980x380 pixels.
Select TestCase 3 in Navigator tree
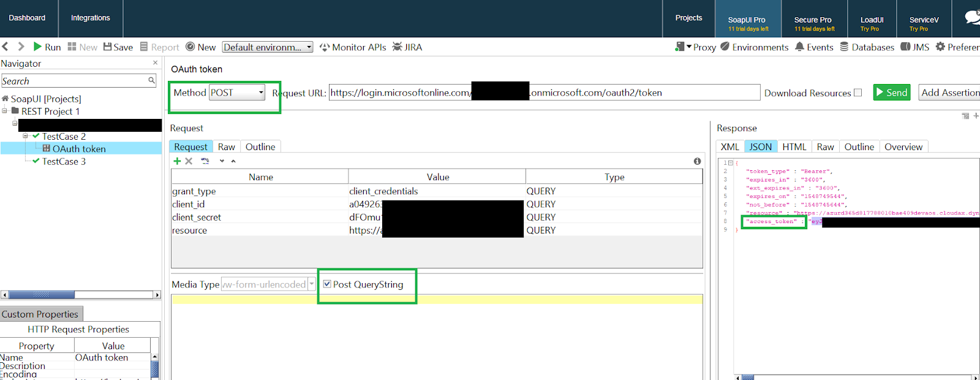[64, 161]
